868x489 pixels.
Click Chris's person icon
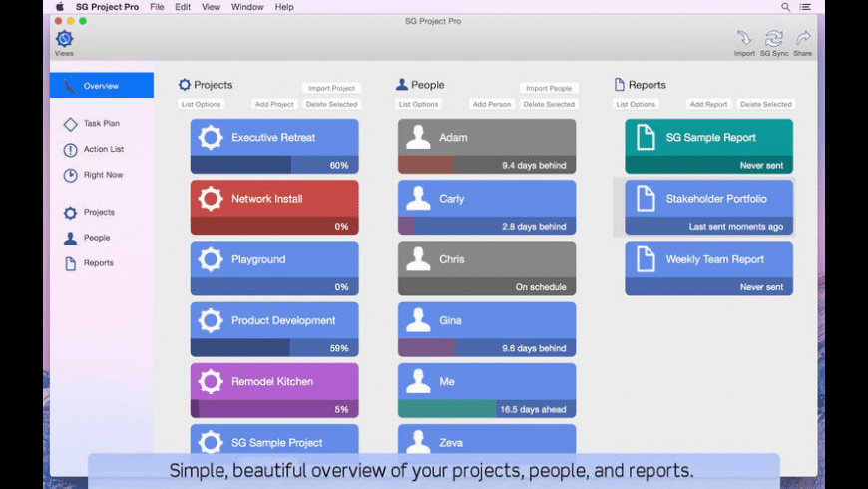[x=418, y=259]
